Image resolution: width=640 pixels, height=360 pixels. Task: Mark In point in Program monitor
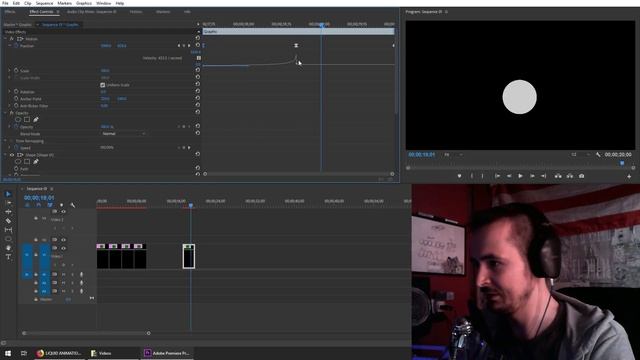click(x=472, y=176)
